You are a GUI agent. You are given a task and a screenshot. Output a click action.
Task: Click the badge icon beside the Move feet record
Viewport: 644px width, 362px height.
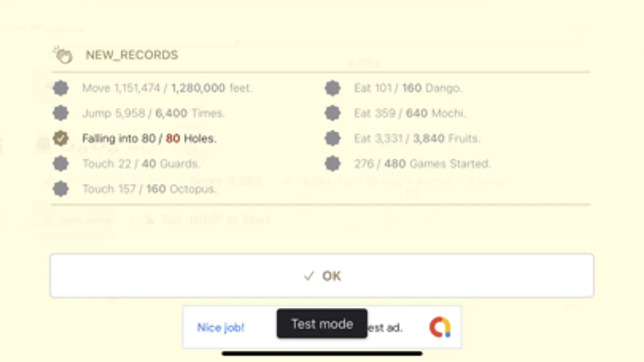[x=60, y=88]
